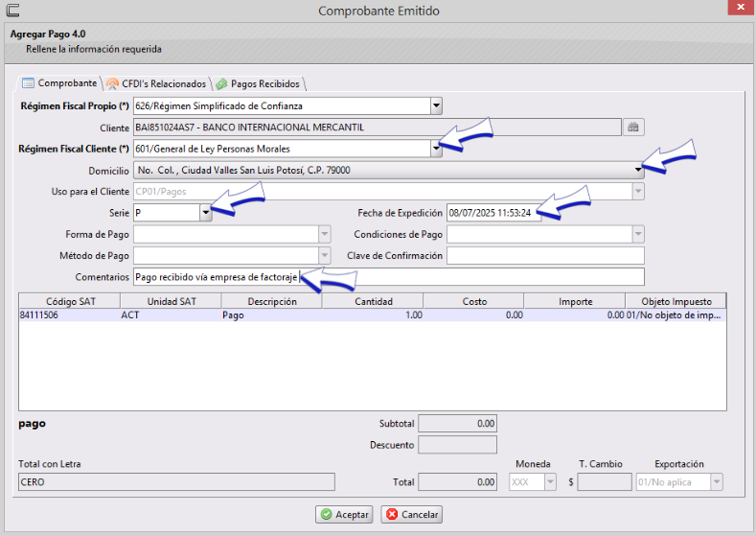Expand the Régimen Fiscal Cliente dropdown

[x=436, y=149]
